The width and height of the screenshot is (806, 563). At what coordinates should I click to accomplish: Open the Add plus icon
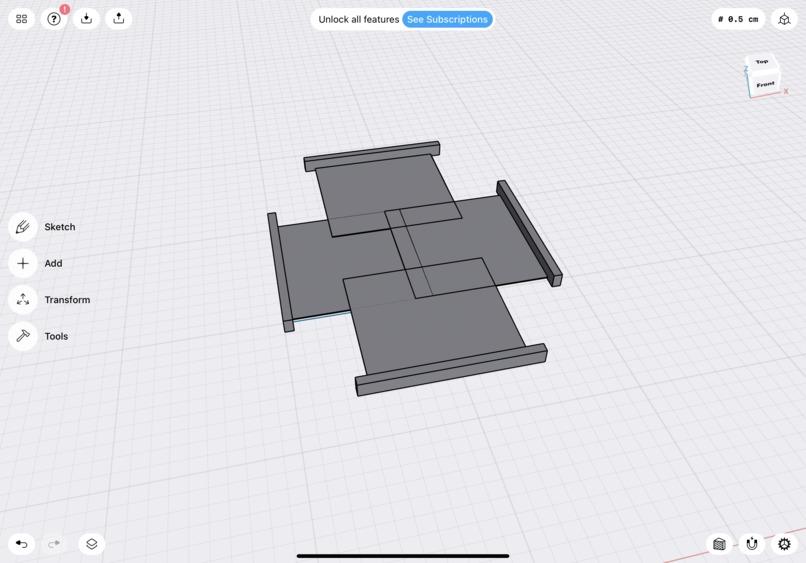tap(23, 263)
